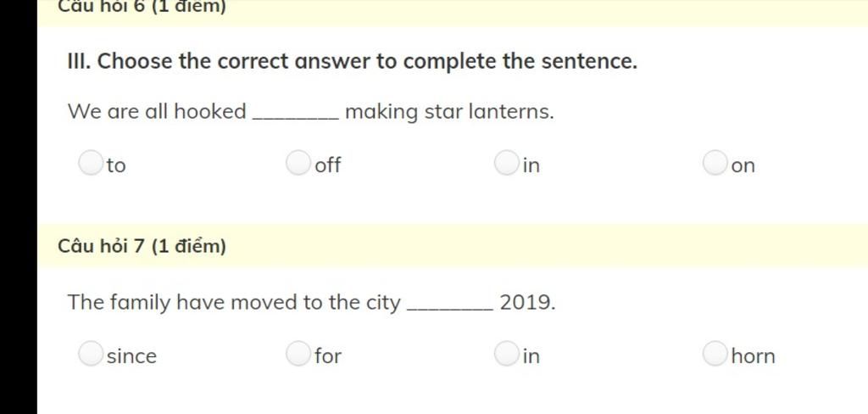Click the "since" answer label
Viewport: 868px width, 414px height.
coord(131,355)
